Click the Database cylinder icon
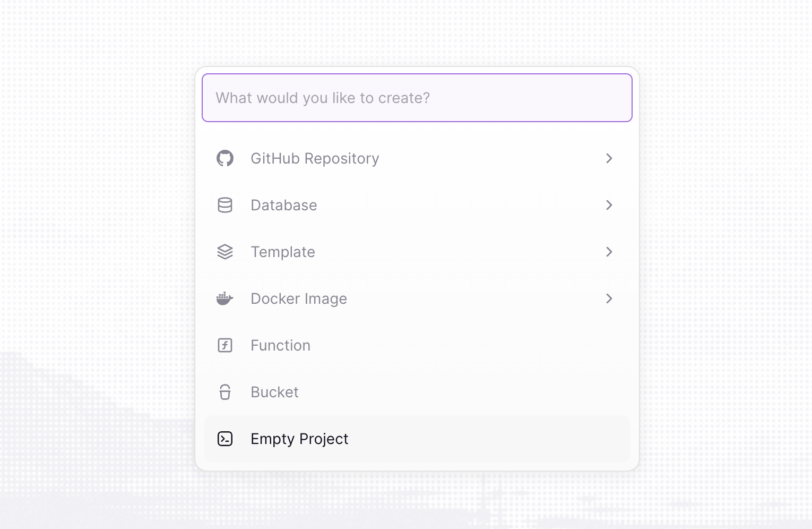Screen dimensions: 812x529 [x=225, y=205]
